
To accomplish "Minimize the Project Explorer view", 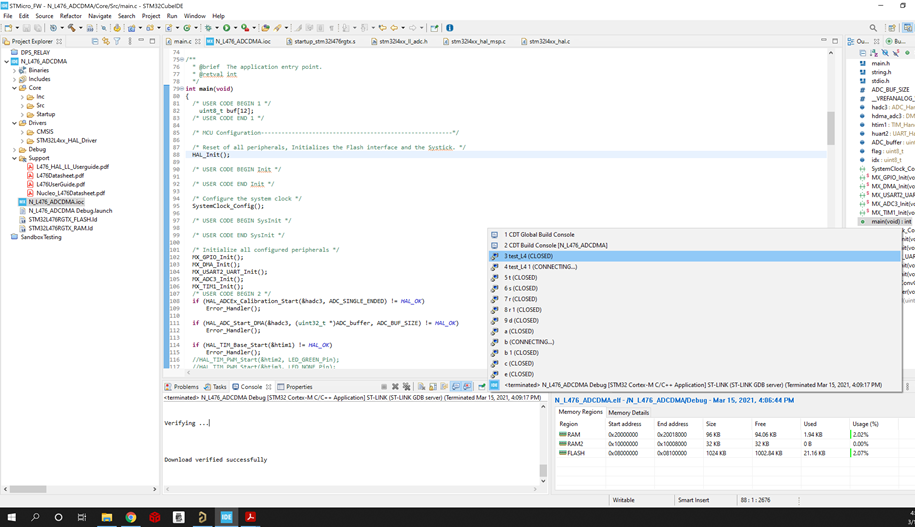I will (141, 41).
